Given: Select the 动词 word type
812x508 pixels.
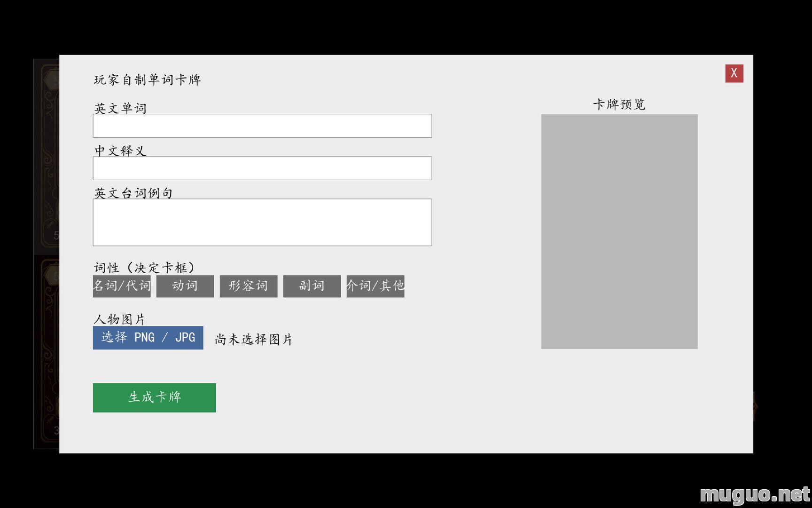Looking at the screenshot, I should 185,286.
